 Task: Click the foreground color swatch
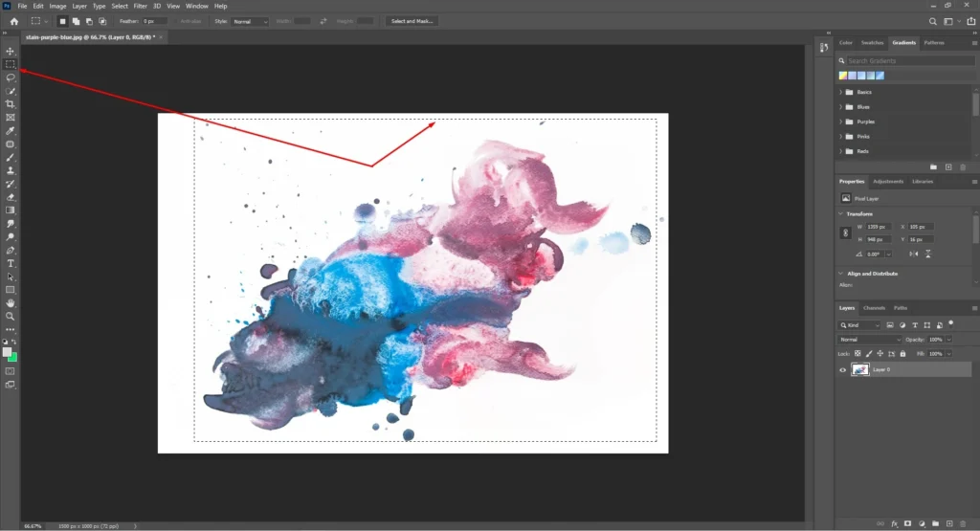pyautogui.click(x=7, y=352)
